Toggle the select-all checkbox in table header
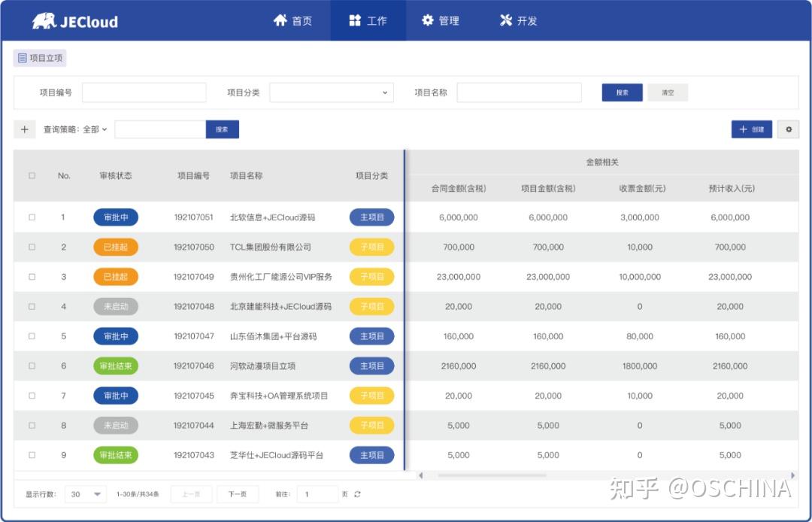 click(32, 175)
